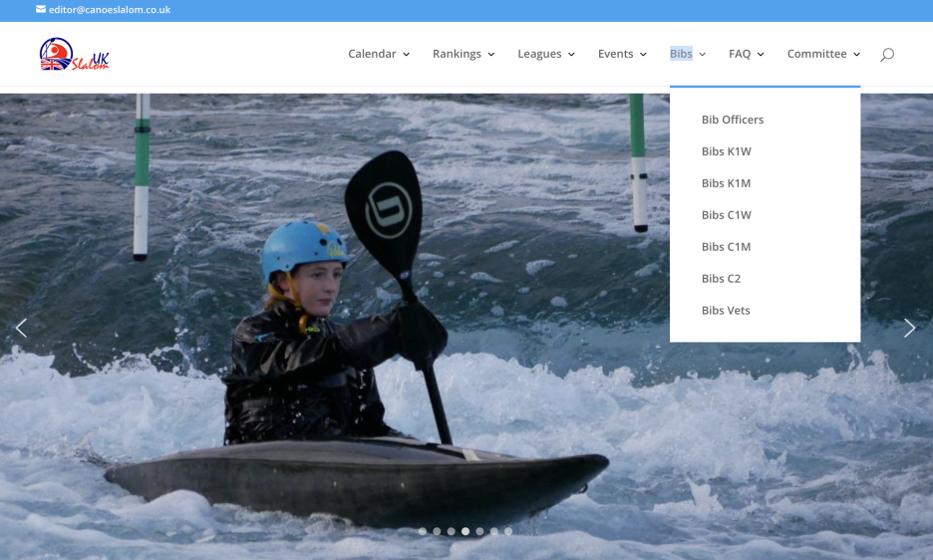Click the UK Slalom logo
933x560 pixels.
pyautogui.click(x=74, y=55)
